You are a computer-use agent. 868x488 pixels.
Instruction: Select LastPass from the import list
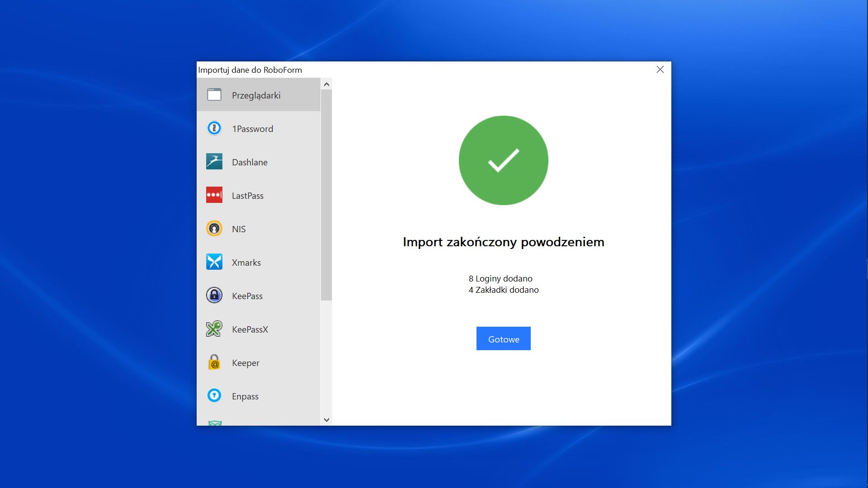coord(247,196)
